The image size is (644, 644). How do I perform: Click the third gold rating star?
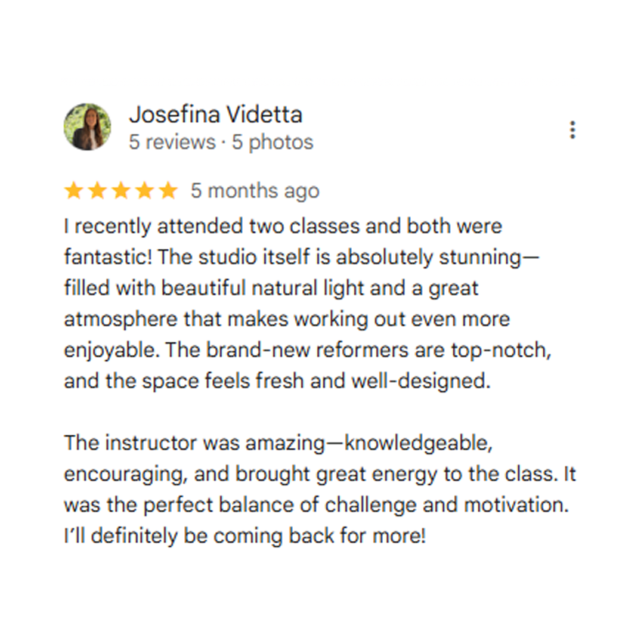coord(121,191)
